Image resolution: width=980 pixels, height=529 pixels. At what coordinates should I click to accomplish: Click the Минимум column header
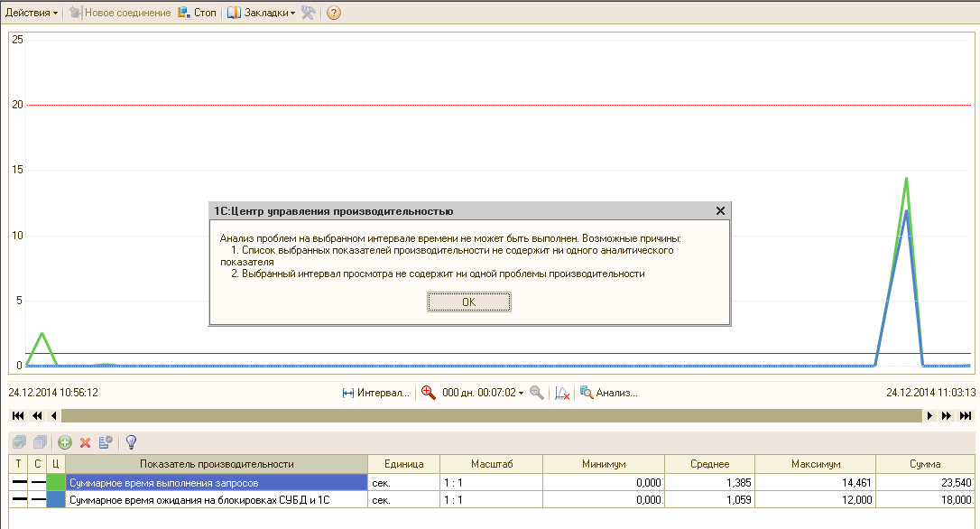tap(604, 464)
